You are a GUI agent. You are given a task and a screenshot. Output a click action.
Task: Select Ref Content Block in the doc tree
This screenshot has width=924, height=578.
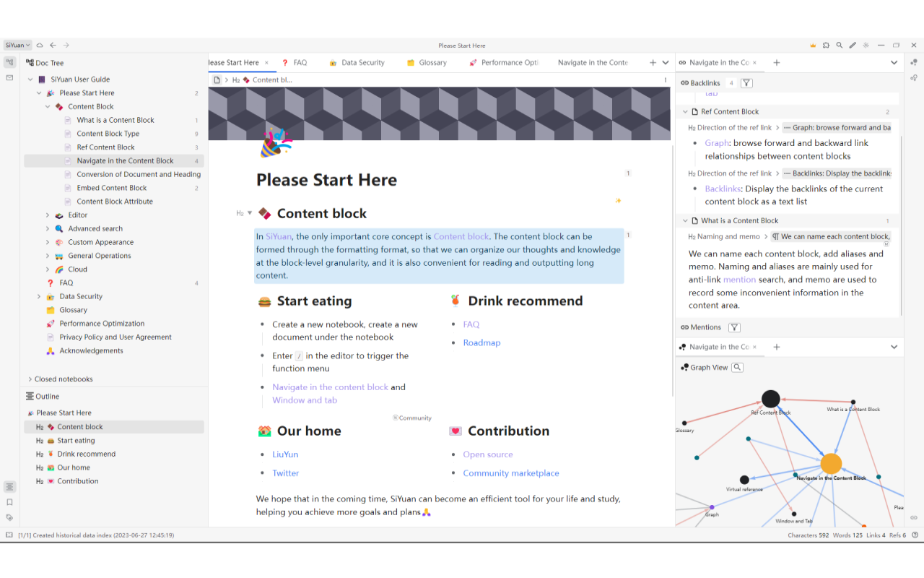pyautogui.click(x=114, y=147)
